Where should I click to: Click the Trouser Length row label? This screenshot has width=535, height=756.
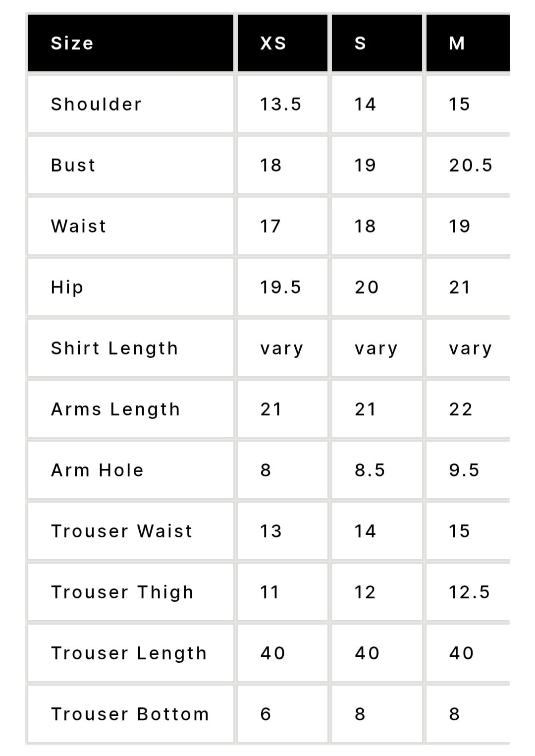point(129,653)
